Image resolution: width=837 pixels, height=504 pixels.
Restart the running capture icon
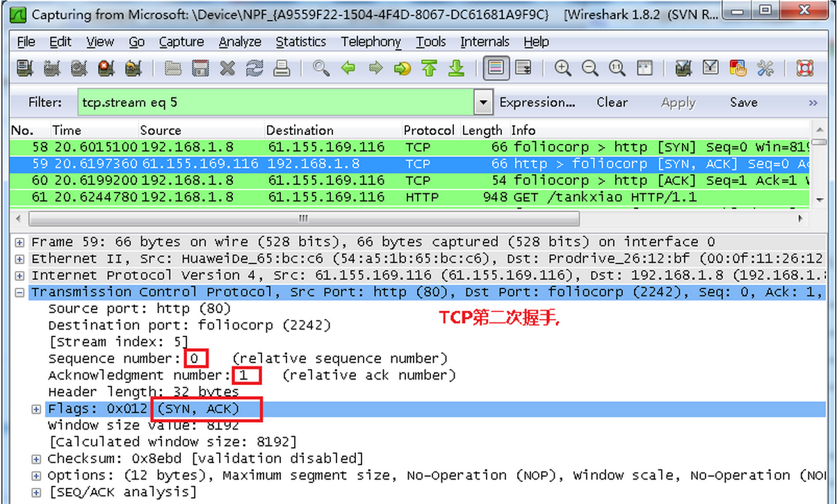point(133,68)
